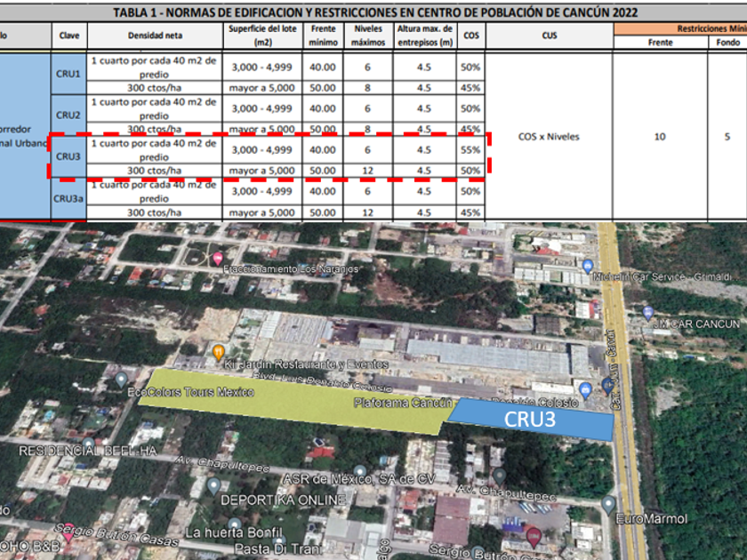Viewport: 747px width, 560px height.
Task: Click the ASR de México, SA de CV label
Action: coord(359,479)
